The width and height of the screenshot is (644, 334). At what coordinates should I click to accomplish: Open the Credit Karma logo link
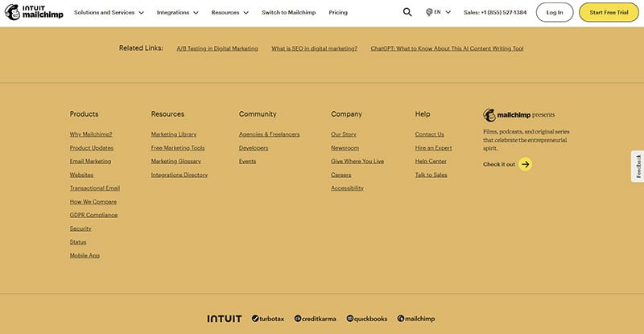tap(316, 319)
